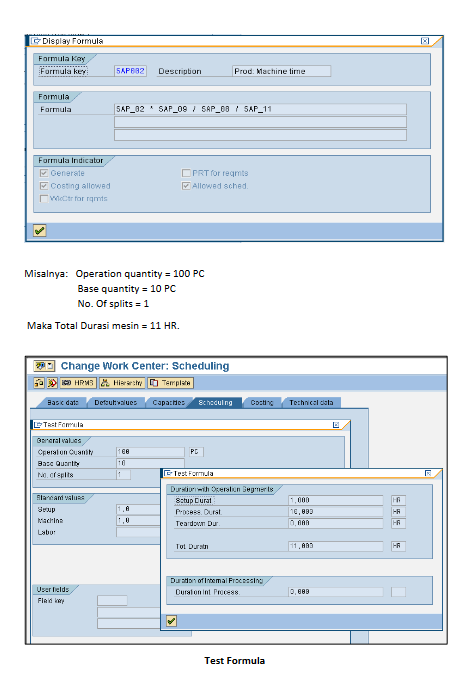This screenshot has height=678, width=470.
Task: Close the Display Formula dialog
Action: [x=425, y=41]
